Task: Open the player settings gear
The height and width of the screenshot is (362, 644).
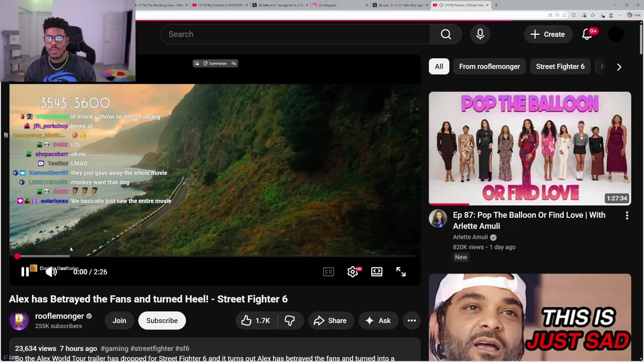Action: [x=353, y=272]
